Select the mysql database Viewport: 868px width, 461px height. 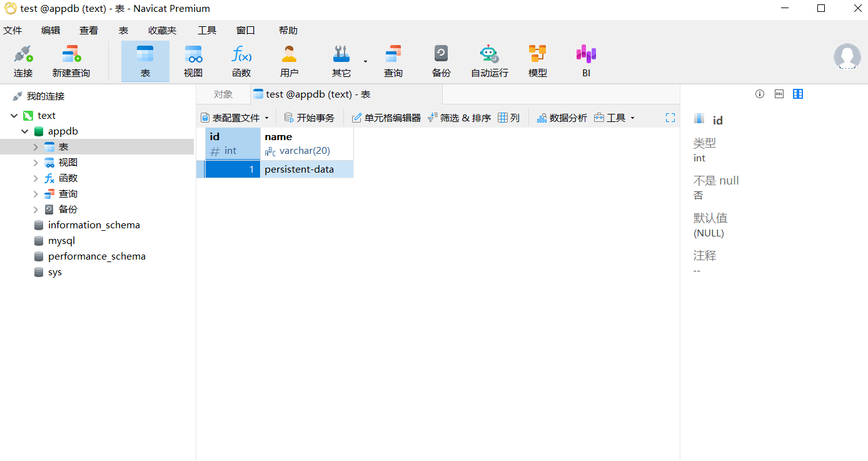[61, 241]
